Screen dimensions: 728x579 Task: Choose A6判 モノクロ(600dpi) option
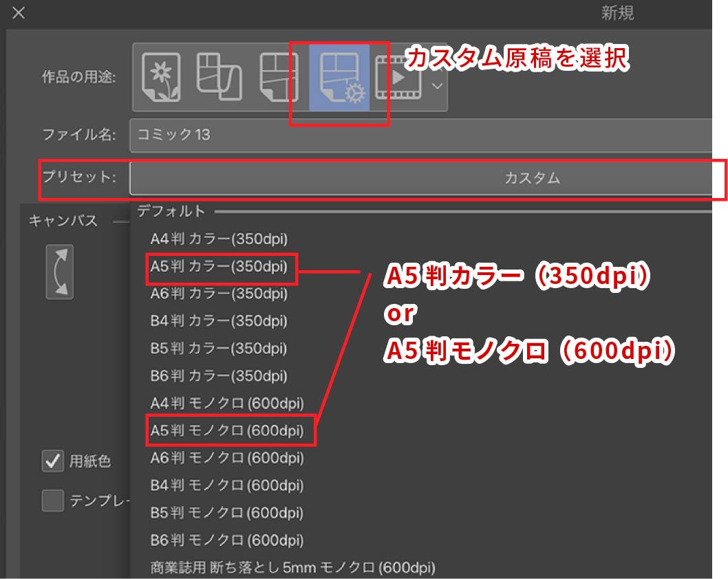[x=227, y=458]
